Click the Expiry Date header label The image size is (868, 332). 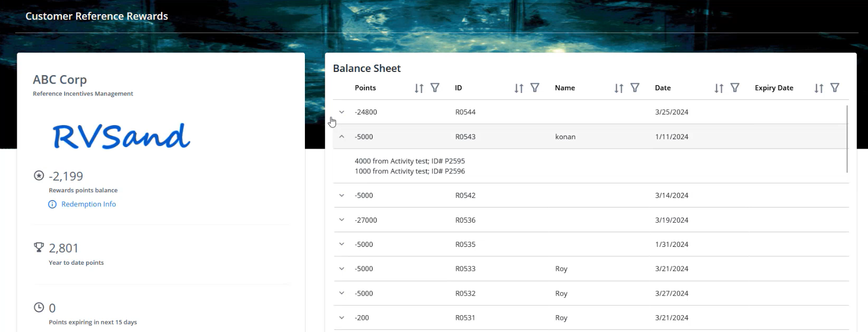(x=774, y=88)
